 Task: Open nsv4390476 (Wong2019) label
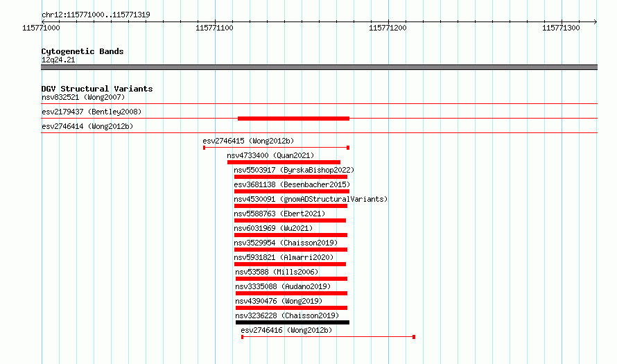[279, 301]
